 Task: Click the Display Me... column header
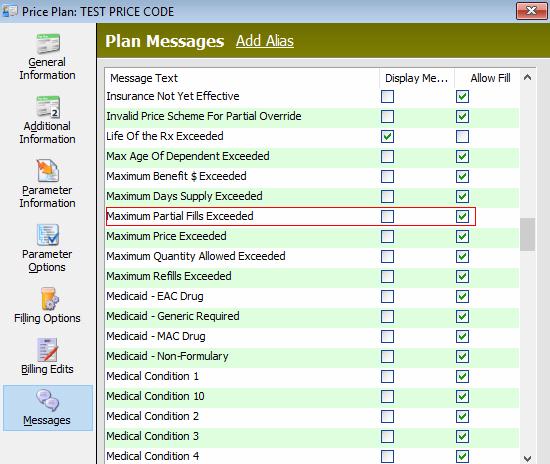417,78
